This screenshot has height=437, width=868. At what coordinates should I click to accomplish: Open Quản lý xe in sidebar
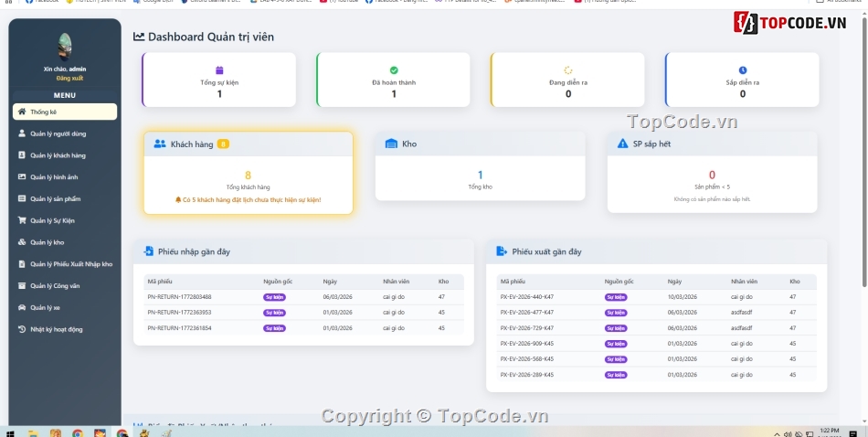click(46, 307)
